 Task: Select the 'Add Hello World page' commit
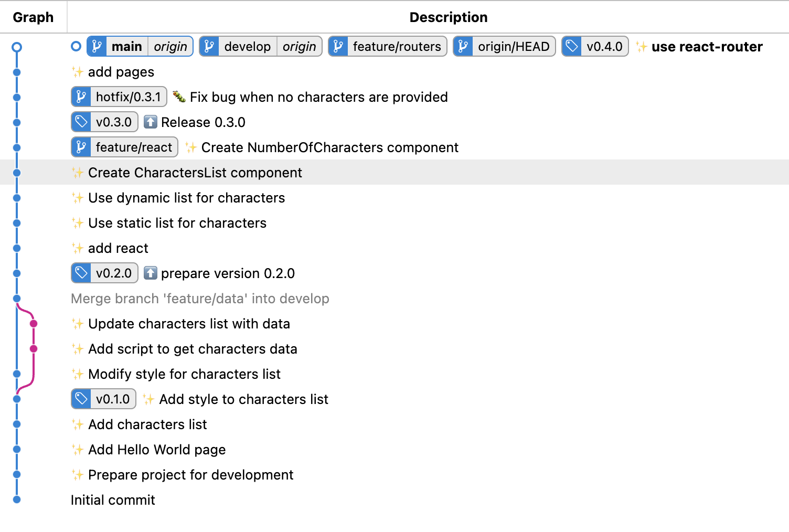coord(156,450)
